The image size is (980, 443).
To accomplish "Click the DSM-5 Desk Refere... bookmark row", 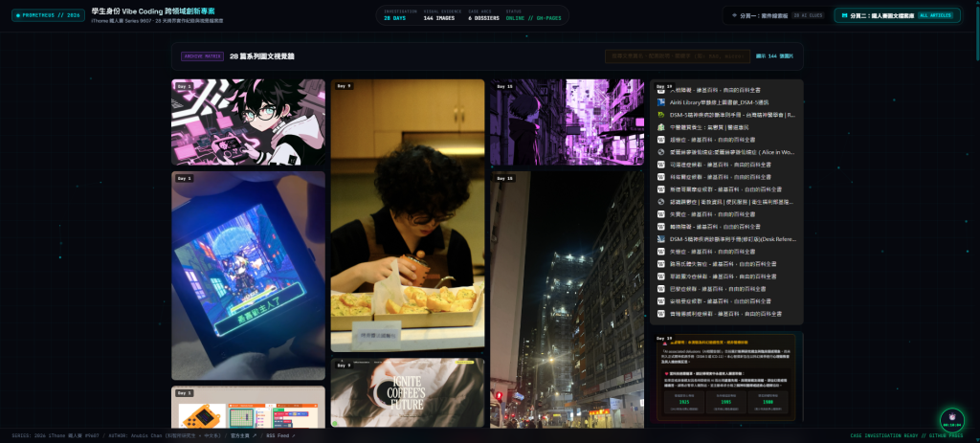I will pyautogui.click(x=726, y=238).
